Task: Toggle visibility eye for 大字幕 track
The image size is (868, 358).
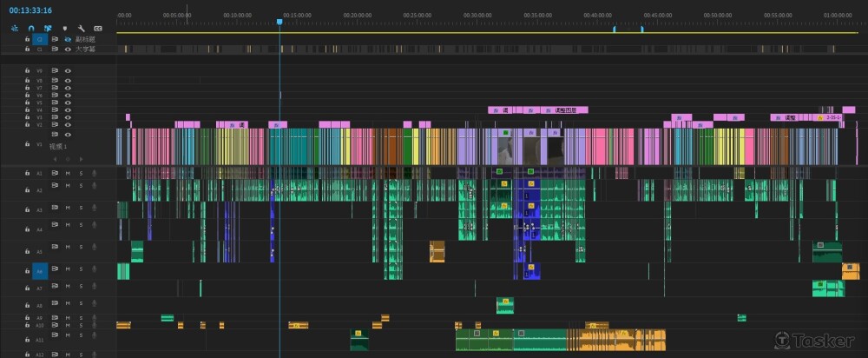Action: [68, 50]
